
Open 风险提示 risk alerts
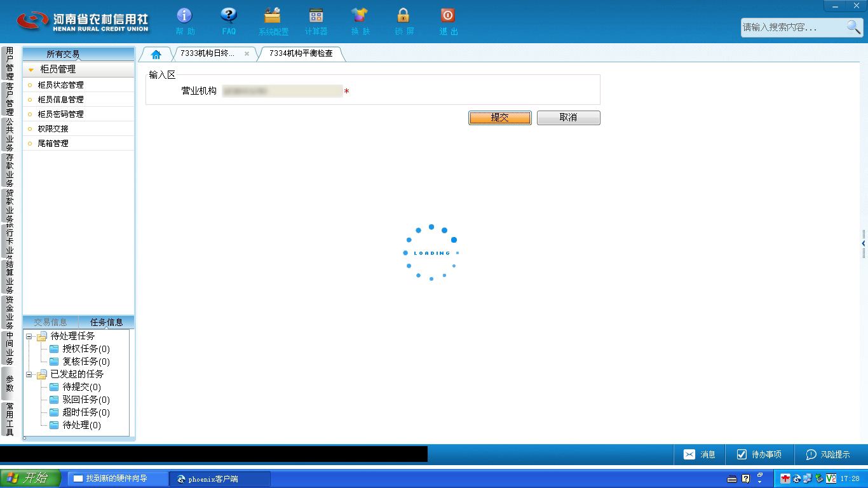[x=827, y=454]
